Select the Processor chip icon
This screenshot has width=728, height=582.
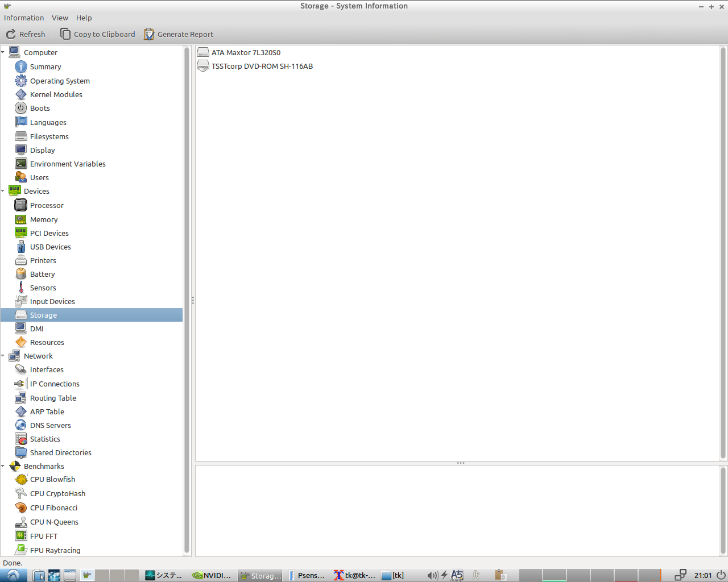21,205
